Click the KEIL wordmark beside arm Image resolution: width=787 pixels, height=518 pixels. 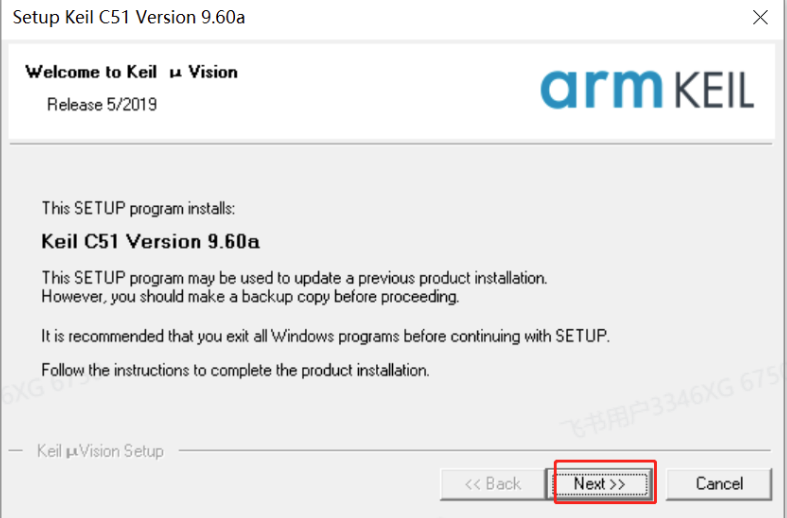[710, 90]
